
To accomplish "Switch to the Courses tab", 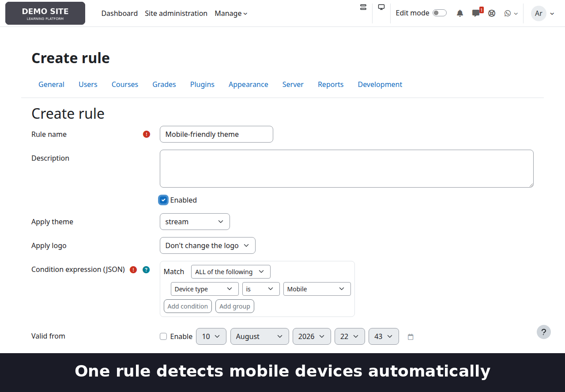I will 125,84.
